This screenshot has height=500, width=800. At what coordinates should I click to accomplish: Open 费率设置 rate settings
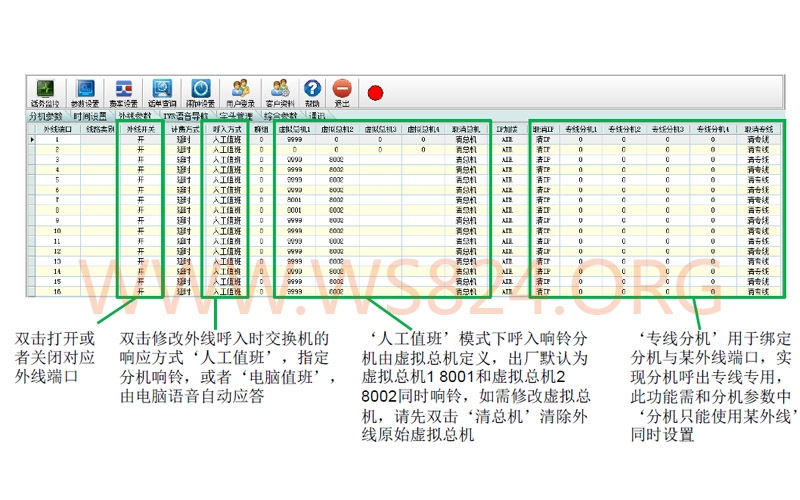pyautogui.click(x=123, y=93)
